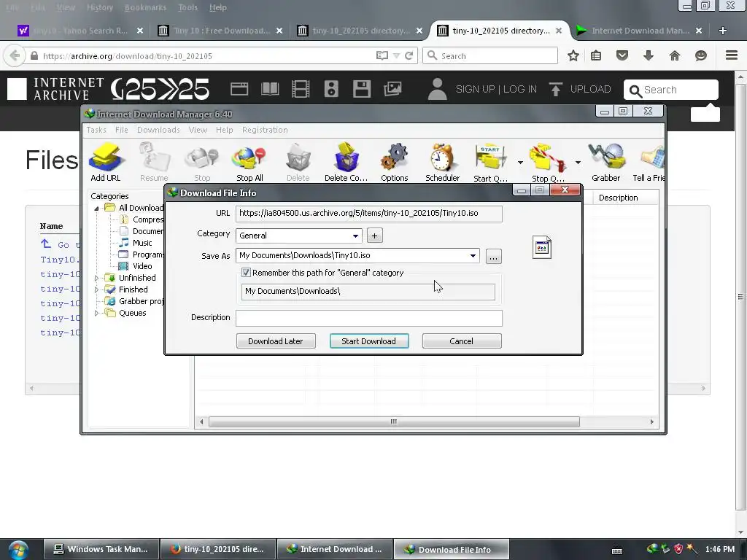Click the Internet Archive software floppy icon
Image resolution: width=747 pixels, height=560 pixels.
[362, 89]
